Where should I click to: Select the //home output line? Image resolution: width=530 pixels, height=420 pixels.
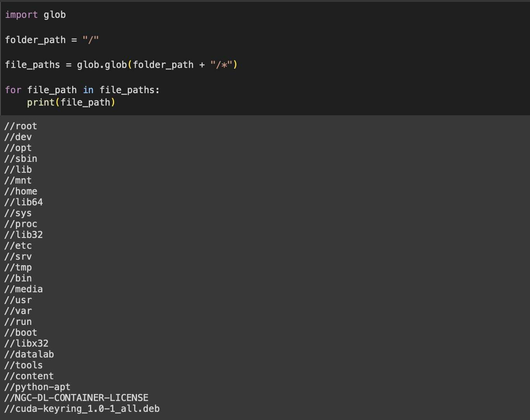coord(20,191)
